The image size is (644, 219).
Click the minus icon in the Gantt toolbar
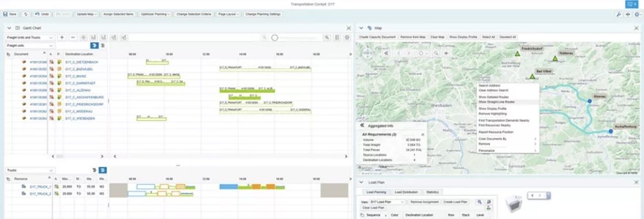73,37
